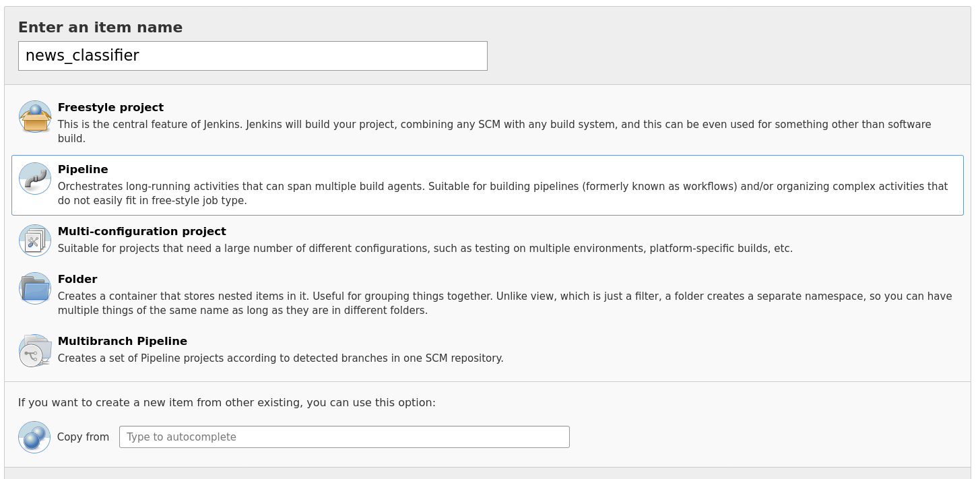The width and height of the screenshot is (980, 479).
Task: Click the Multibranch Pipeline SCM repository description
Action: click(x=280, y=358)
